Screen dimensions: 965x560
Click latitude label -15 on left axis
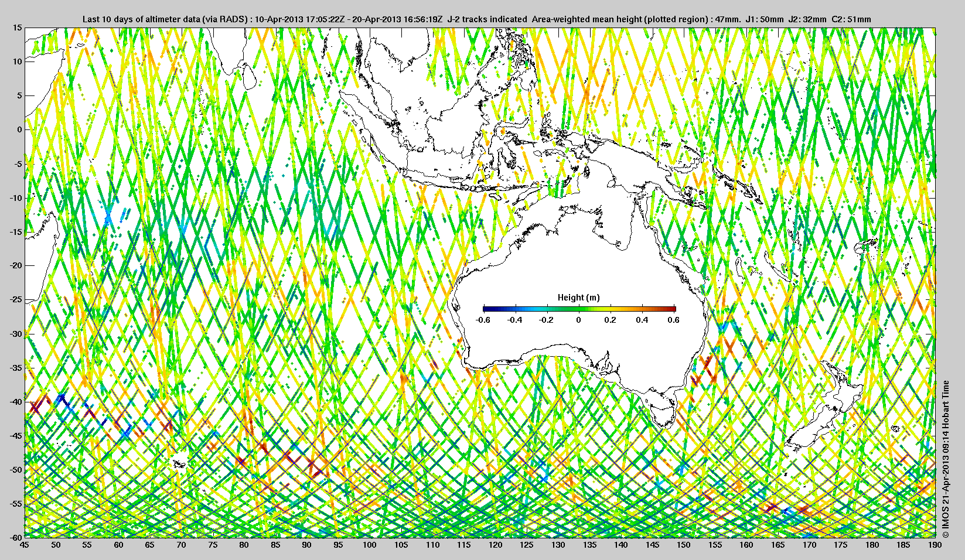(x=16, y=231)
